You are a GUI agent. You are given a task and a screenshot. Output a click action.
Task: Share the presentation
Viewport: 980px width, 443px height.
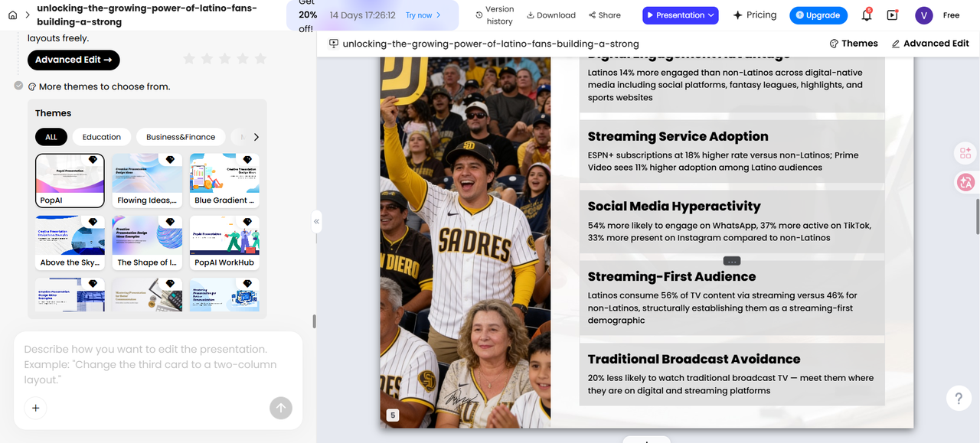(605, 15)
